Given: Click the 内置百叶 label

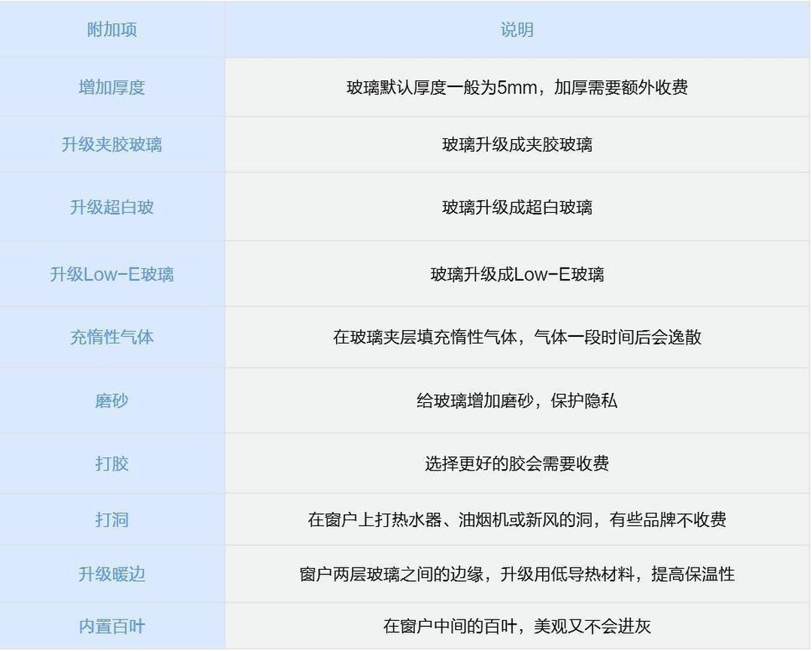Looking at the screenshot, I should click(111, 626).
